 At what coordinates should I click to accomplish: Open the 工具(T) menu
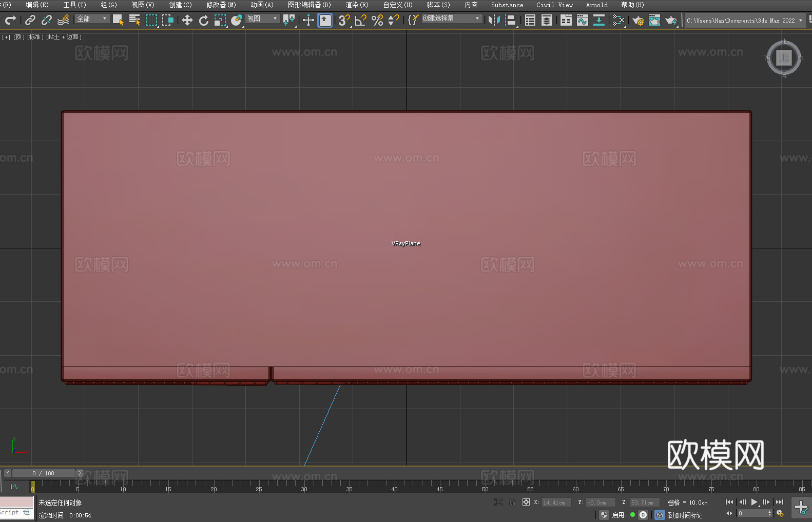[x=75, y=5]
